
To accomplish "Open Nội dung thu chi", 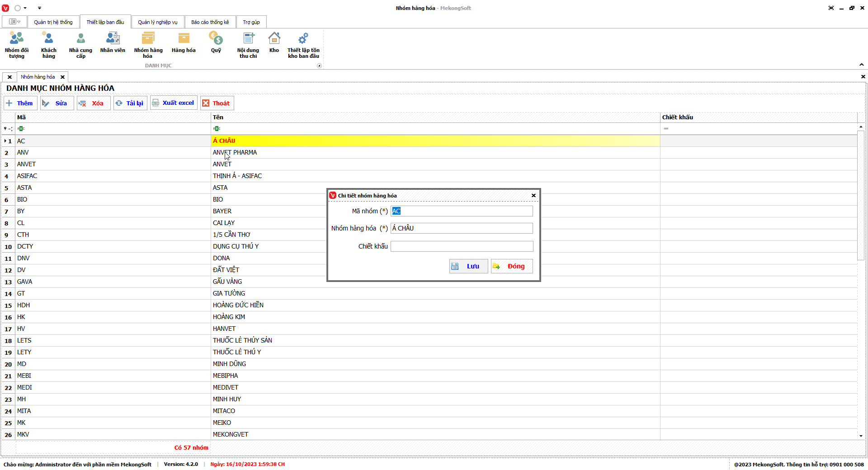I will pyautogui.click(x=248, y=45).
